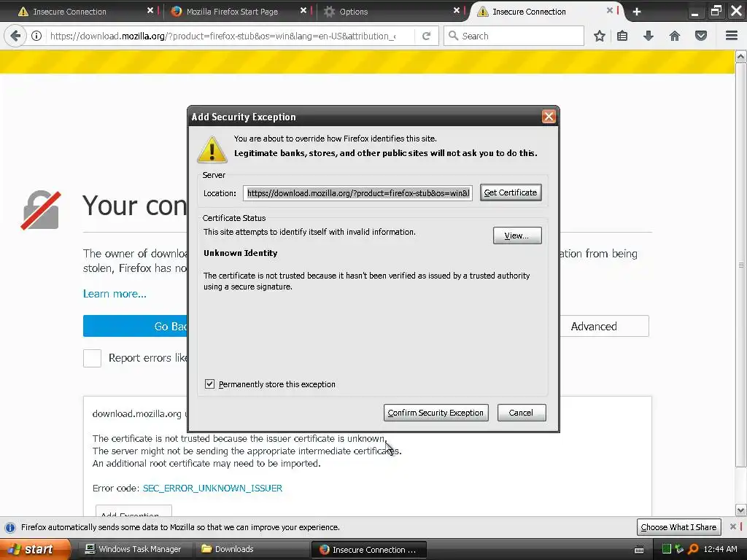Click page scrollbar down arrow

coord(740,510)
